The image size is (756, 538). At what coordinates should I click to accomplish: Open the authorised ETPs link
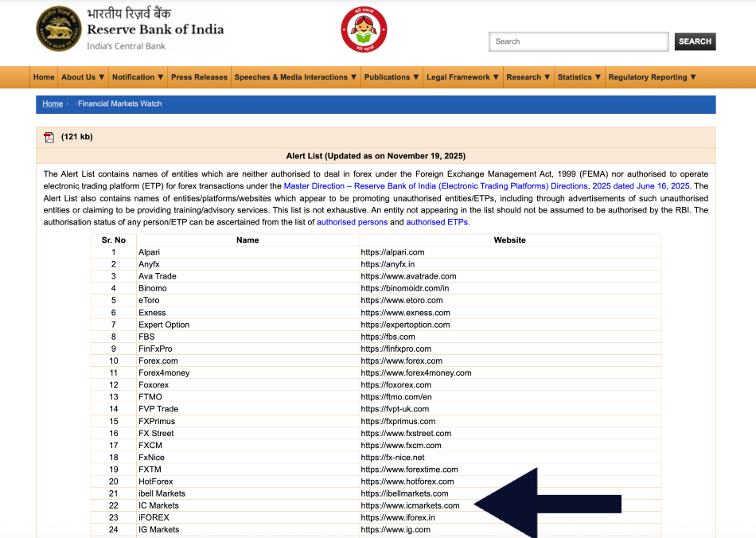[437, 222]
